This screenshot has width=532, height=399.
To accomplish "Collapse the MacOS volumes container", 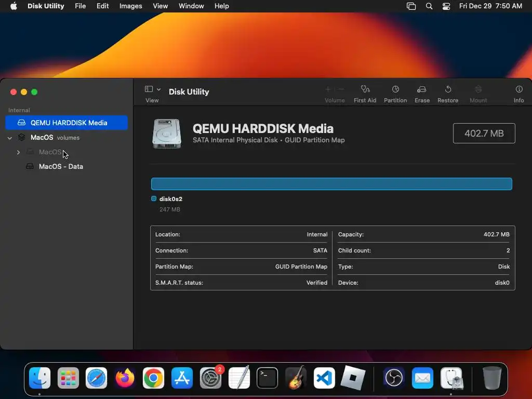I will click(x=10, y=138).
